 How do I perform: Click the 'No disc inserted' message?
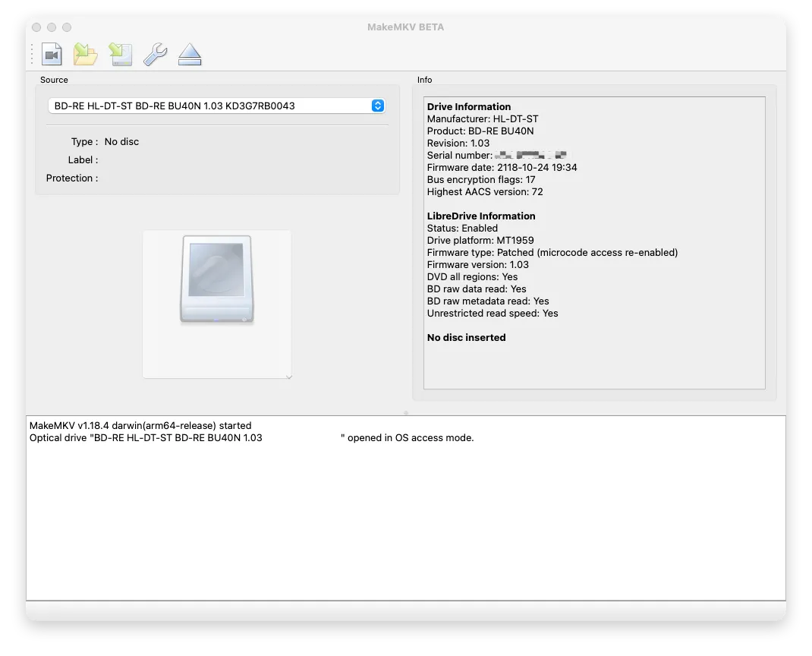[x=466, y=338]
